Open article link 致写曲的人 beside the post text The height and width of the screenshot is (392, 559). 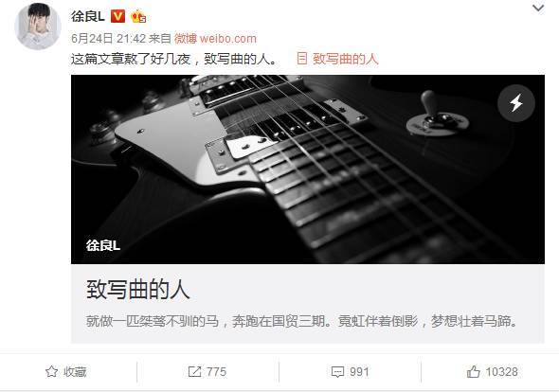point(345,59)
